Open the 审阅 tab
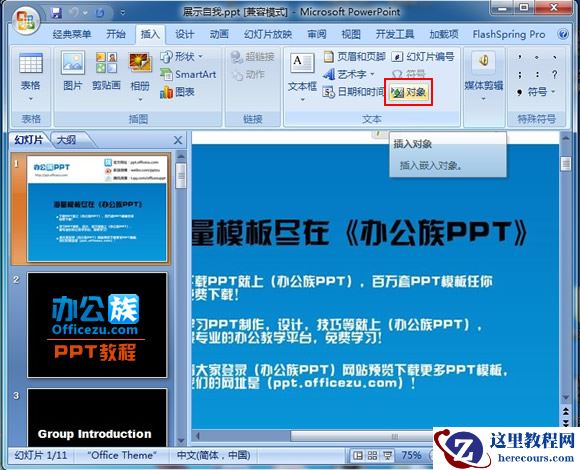580x470 pixels. coord(317,34)
